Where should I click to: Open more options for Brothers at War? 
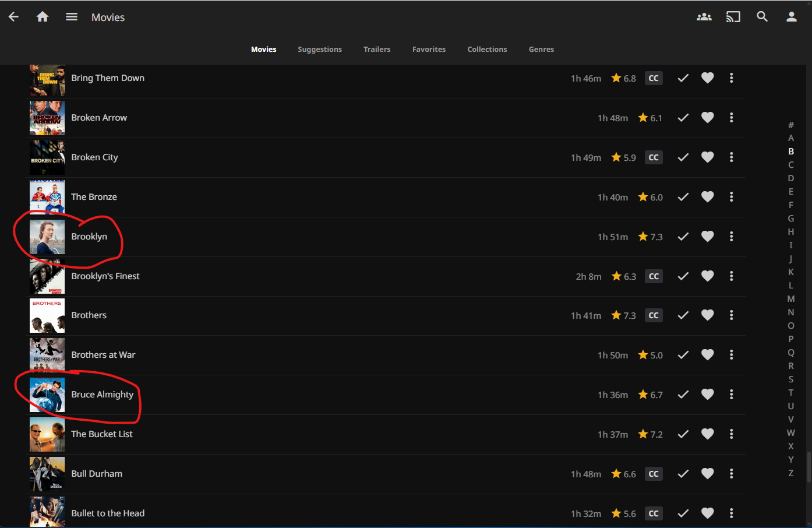tap(731, 355)
